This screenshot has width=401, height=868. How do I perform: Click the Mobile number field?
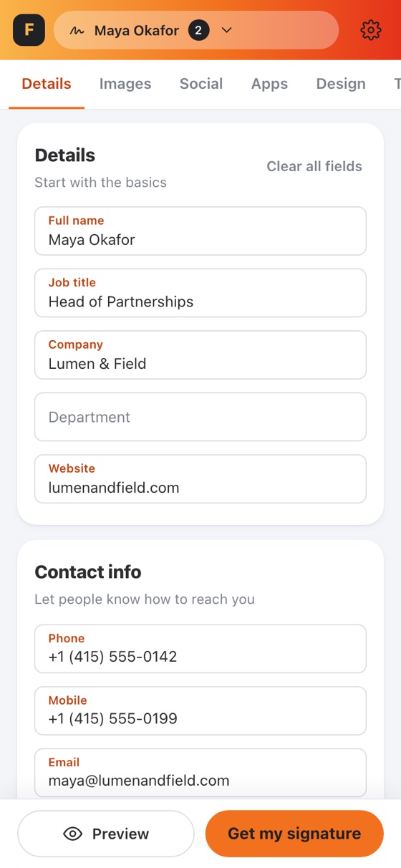tap(200, 711)
